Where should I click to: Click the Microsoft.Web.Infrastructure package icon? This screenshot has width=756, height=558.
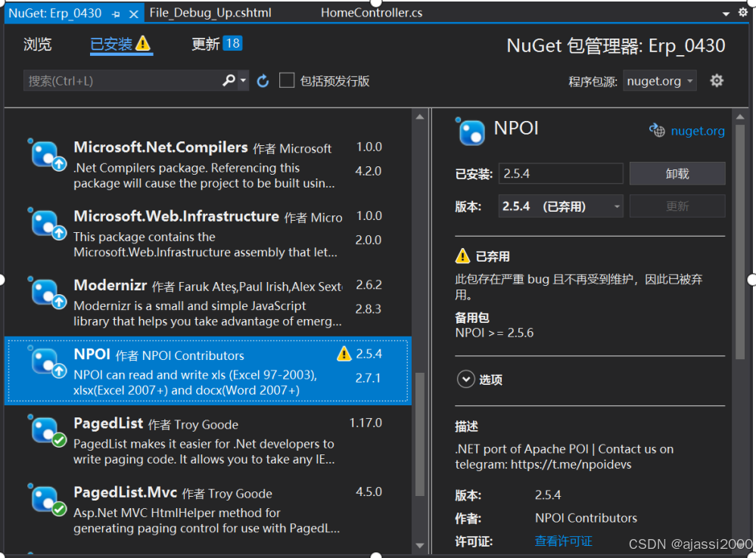coord(47,224)
